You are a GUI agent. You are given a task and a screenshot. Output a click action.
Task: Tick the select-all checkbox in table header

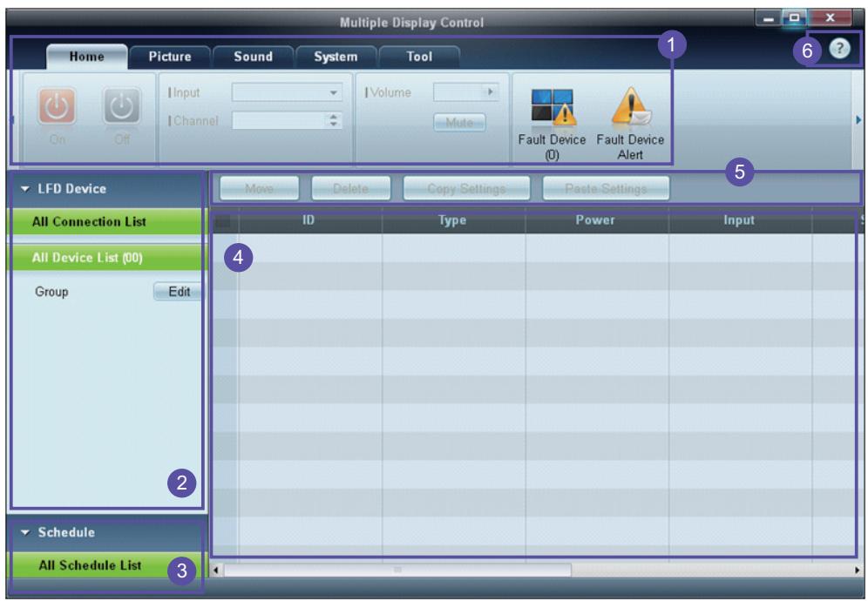coord(222,221)
